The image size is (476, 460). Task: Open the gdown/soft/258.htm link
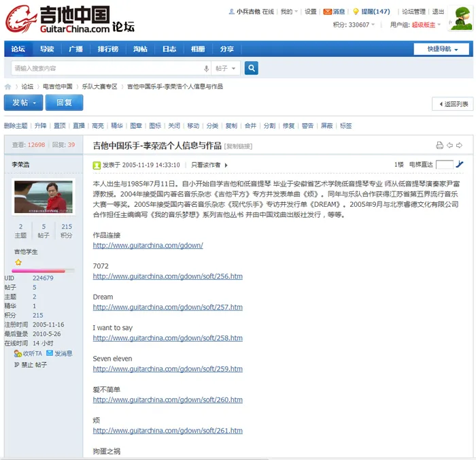[x=167, y=338]
